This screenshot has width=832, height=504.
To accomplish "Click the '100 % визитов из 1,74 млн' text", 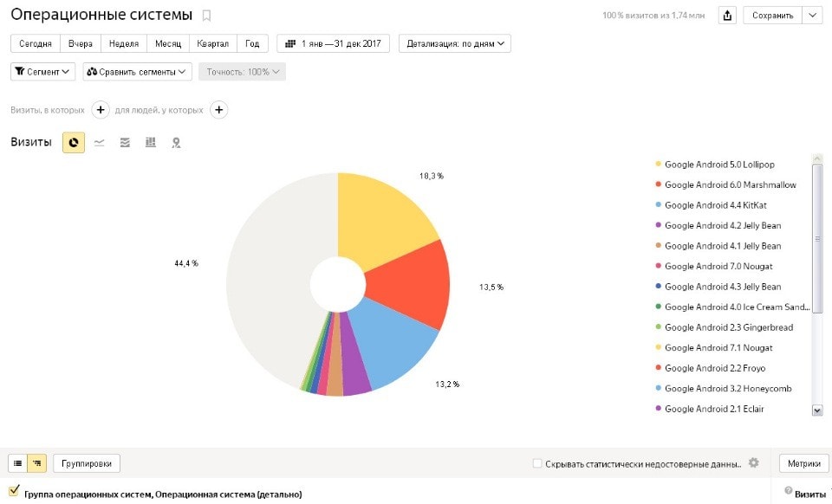I will pos(653,16).
